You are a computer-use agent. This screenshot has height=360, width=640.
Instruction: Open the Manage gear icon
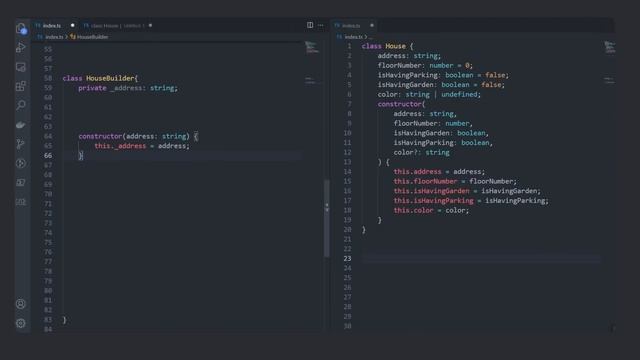[21, 323]
